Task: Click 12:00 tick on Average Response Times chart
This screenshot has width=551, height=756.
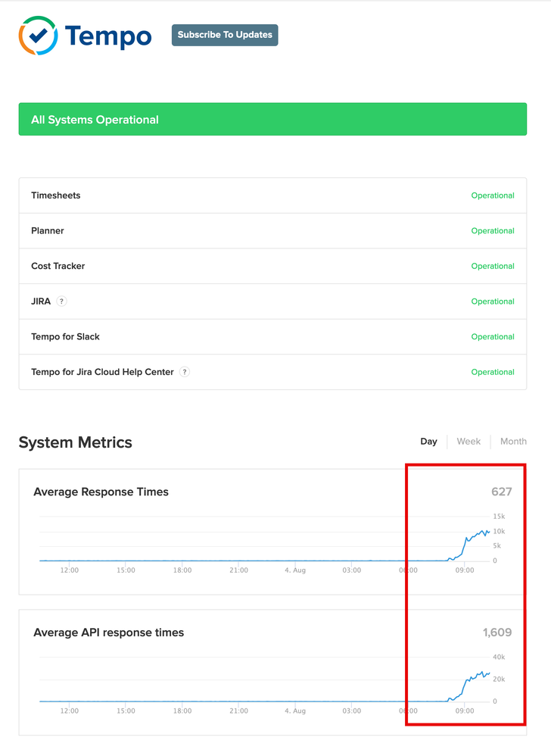Action: tap(70, 570)
